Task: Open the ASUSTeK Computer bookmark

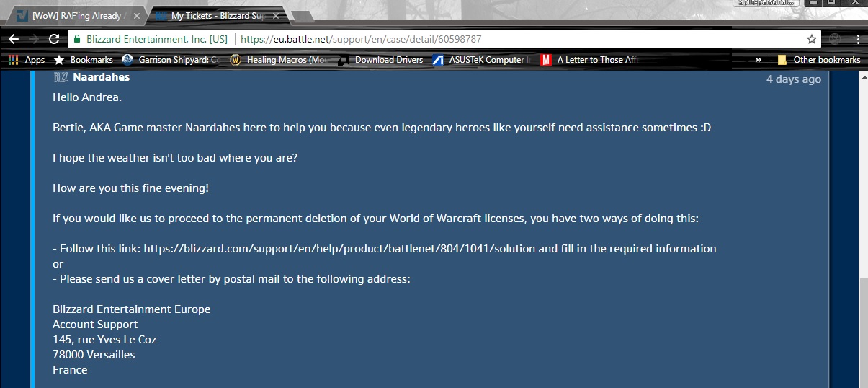Action: [482, 60]
